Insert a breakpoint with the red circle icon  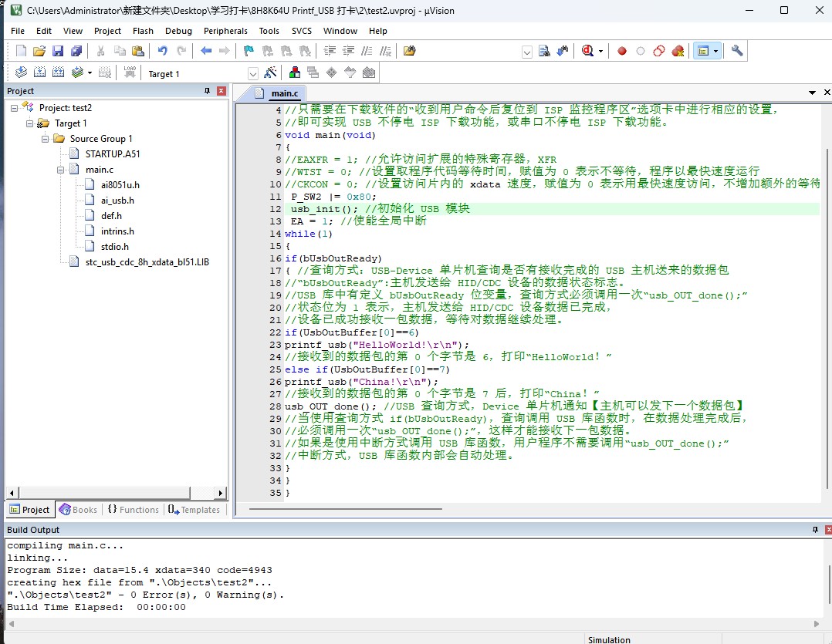622,51
